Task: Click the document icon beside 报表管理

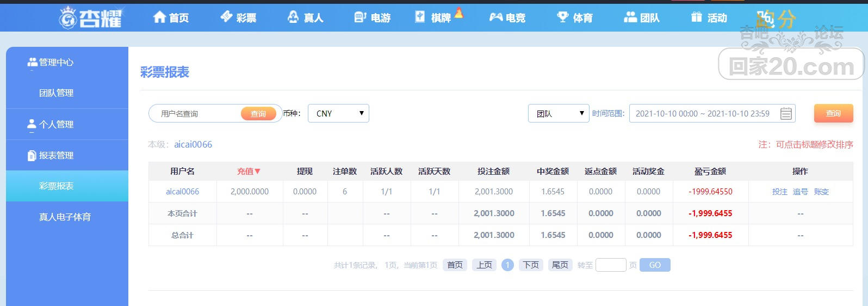Action: click(x=32, y=155)
